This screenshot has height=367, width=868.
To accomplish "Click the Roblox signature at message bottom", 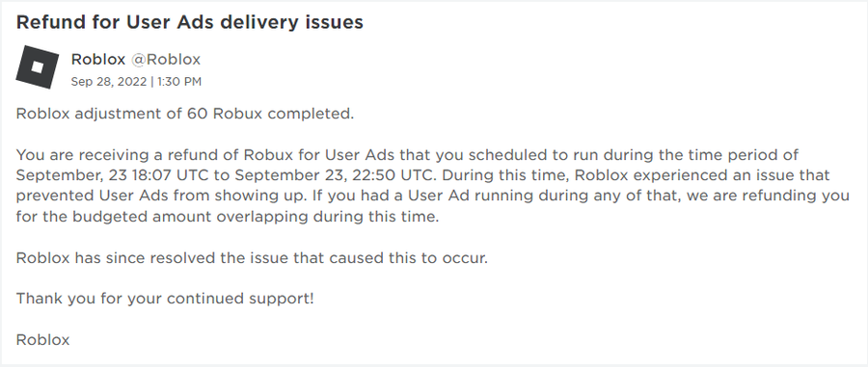I will [42, 339].
